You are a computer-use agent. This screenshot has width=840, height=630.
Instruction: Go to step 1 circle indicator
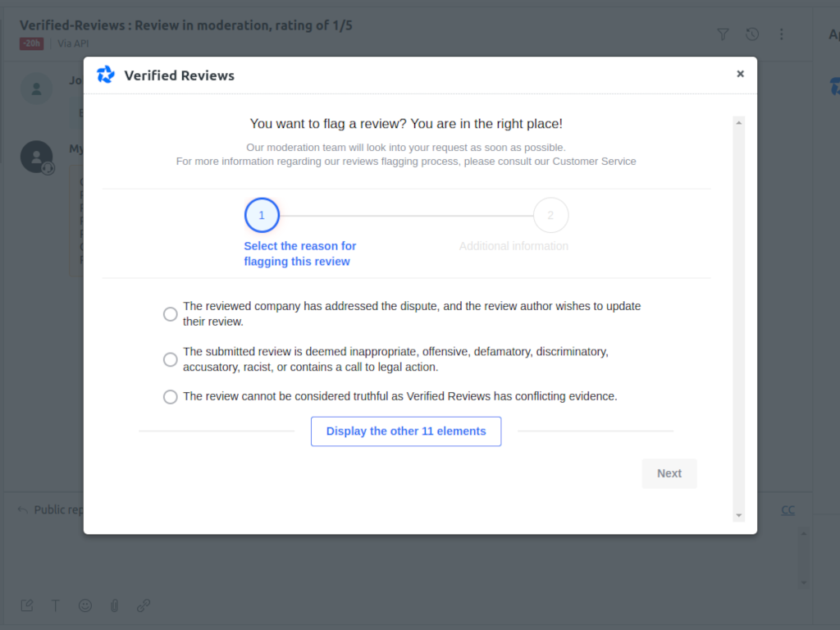pyautogui.click(x=262, y=216)
